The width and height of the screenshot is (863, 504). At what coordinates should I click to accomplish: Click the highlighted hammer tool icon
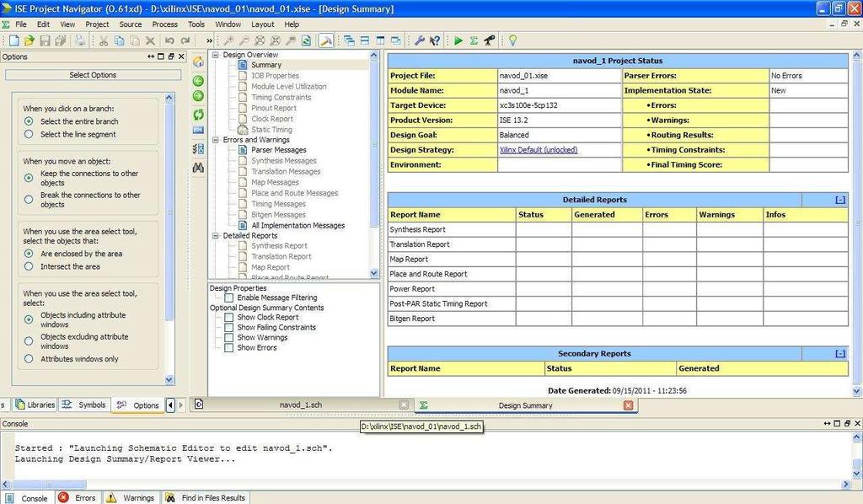(x=326, y=40)
